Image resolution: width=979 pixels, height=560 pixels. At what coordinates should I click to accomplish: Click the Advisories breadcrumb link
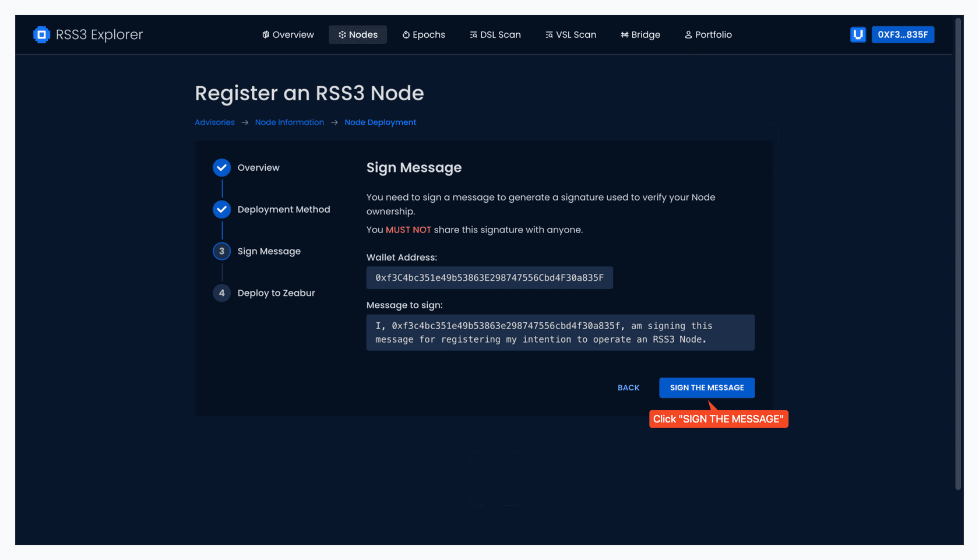(x=214, y=122)
